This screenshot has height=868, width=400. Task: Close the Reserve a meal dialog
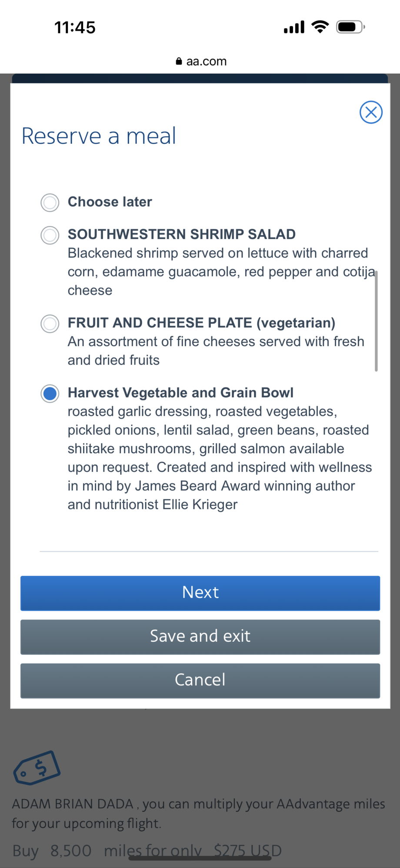(371, 112)
